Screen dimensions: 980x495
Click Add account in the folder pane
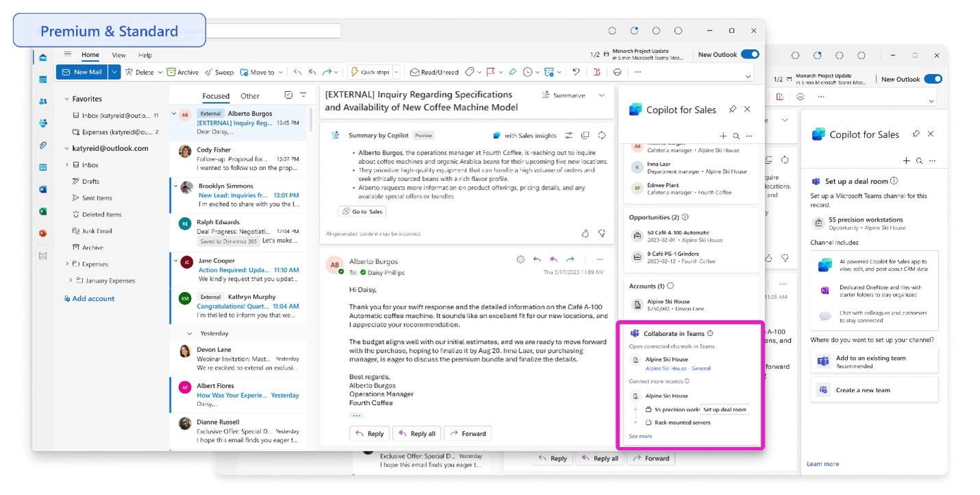tap(89, 298)
